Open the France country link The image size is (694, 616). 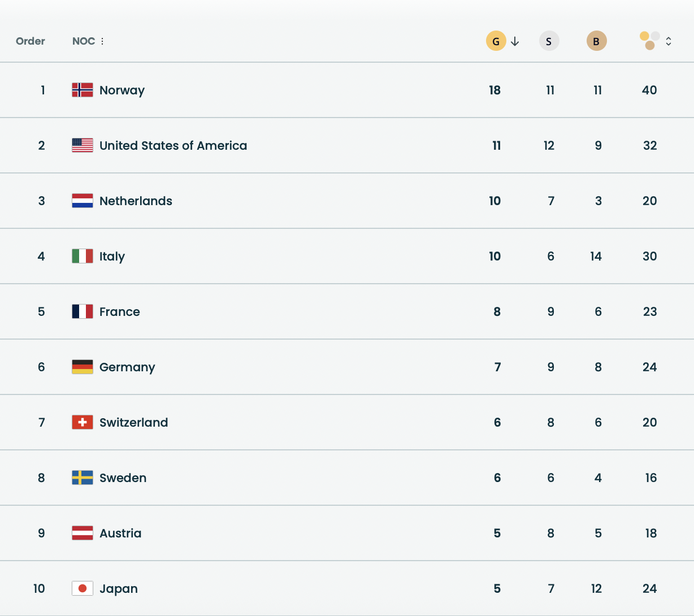119,311
